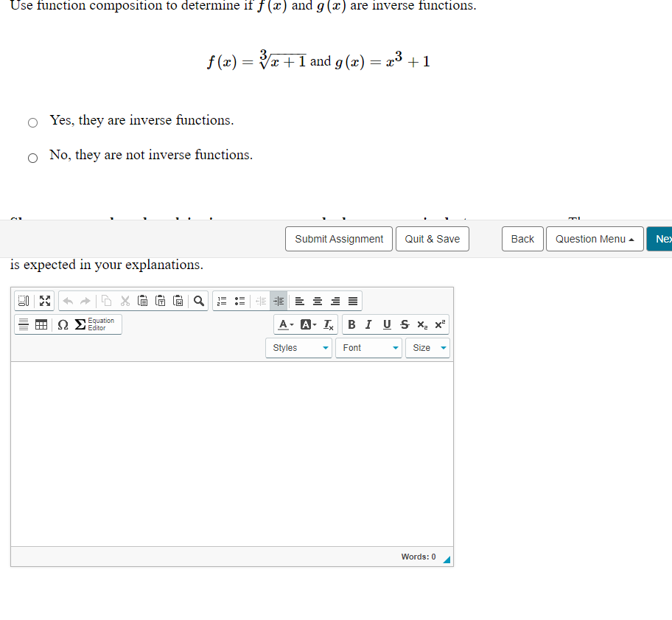The height and width of the screenshot is (620, 672).
Task: Open the find and replace magnifier tool
Action: coord(197,301)
